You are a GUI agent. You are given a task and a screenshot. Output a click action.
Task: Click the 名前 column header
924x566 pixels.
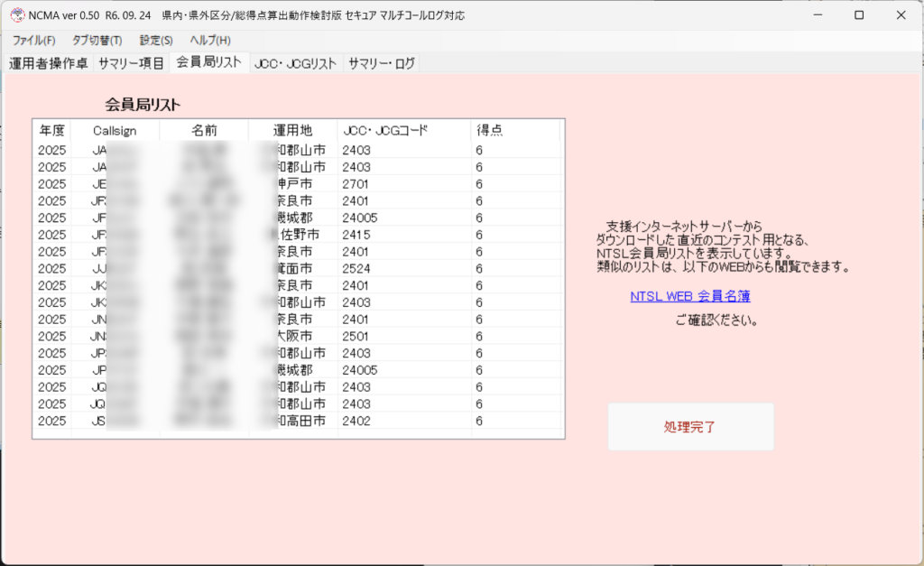click(x=204, y=131)
